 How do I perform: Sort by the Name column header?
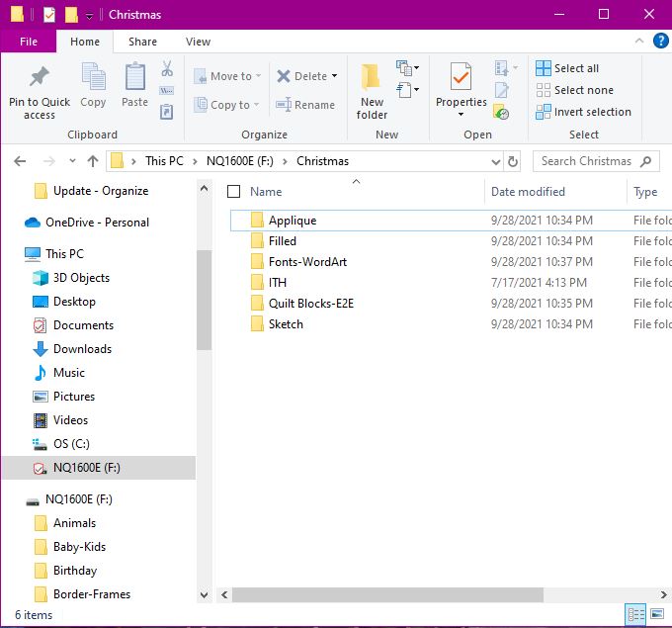pyautogui.click(x=266, y=192)
